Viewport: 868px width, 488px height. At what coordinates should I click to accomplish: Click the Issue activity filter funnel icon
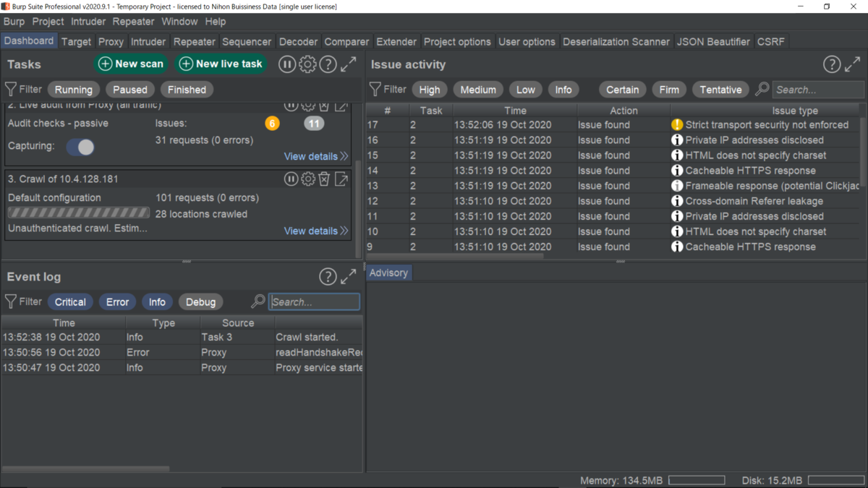[375, 90]
